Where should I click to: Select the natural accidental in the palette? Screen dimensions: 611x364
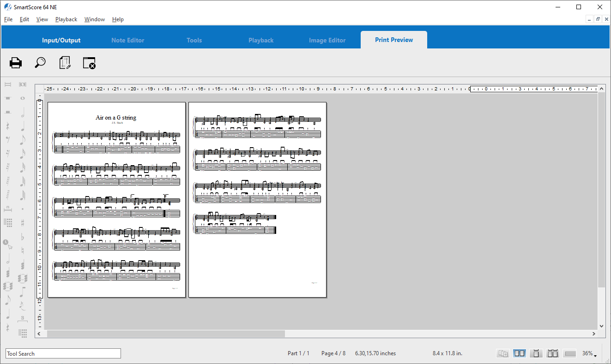click(22, 251)
